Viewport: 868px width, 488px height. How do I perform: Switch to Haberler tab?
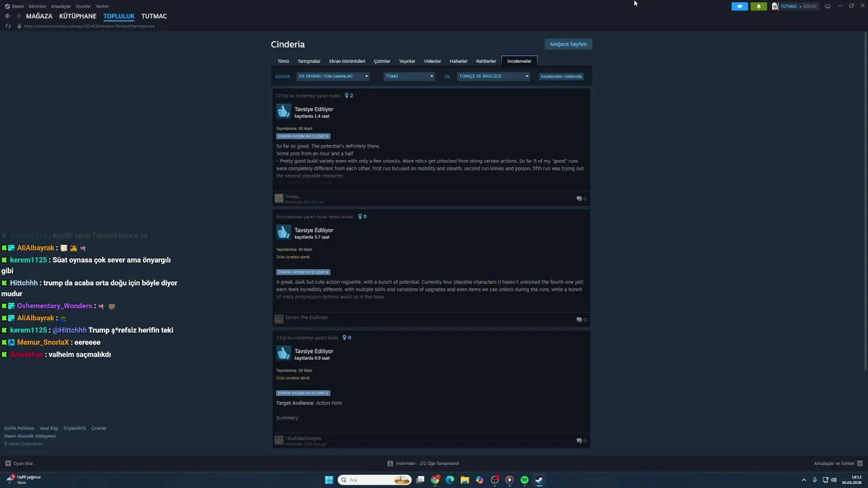point(458,61)
